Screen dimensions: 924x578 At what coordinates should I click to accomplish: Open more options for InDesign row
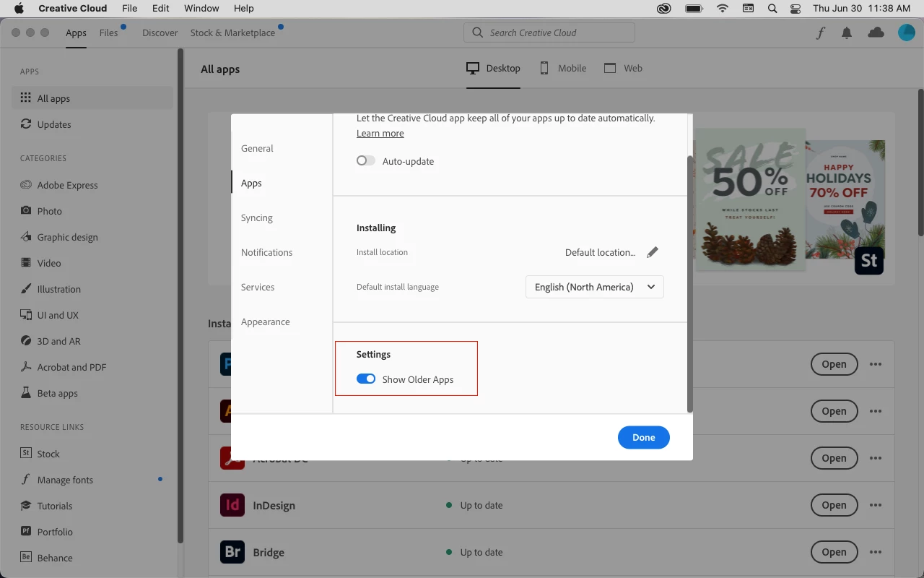pyautogui.click(x=876, y=505)
